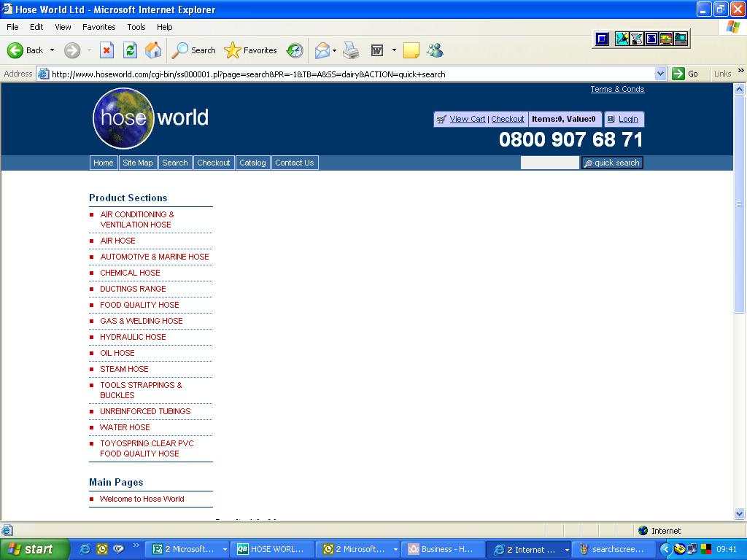Click the Stop loading toolbar icon

tap(107, 50)
